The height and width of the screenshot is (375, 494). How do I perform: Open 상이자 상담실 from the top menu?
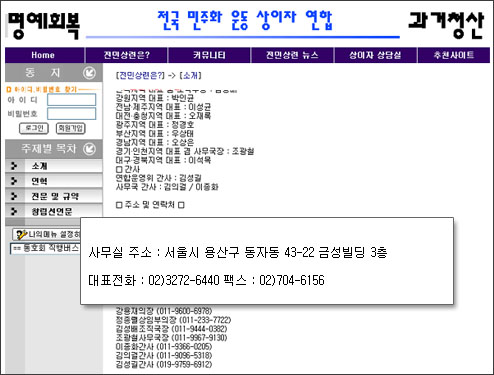click(375, 55)
